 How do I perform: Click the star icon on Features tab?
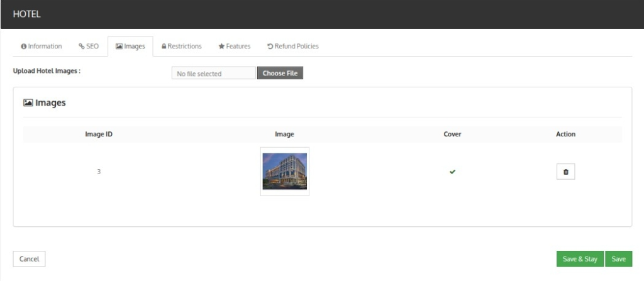click(221, 47)
